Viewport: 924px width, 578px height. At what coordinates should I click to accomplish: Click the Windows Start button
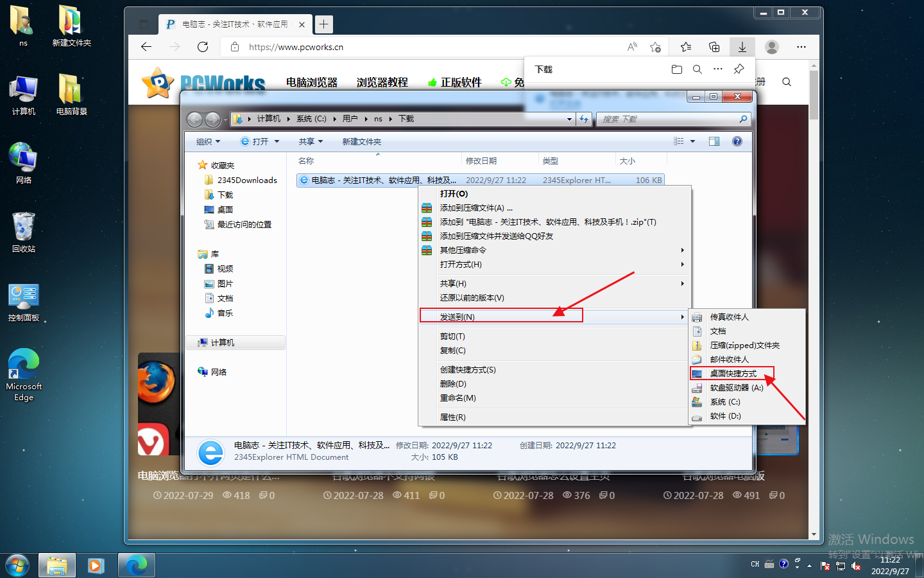[17, 566]
